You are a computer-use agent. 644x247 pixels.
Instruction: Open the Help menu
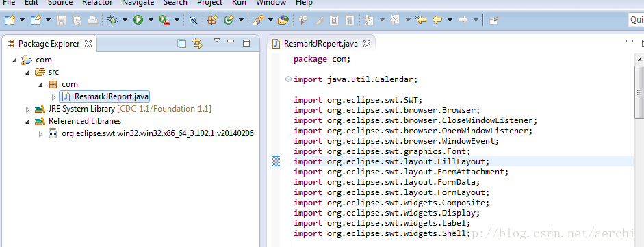pyautogui.click(x=304, y=3)
